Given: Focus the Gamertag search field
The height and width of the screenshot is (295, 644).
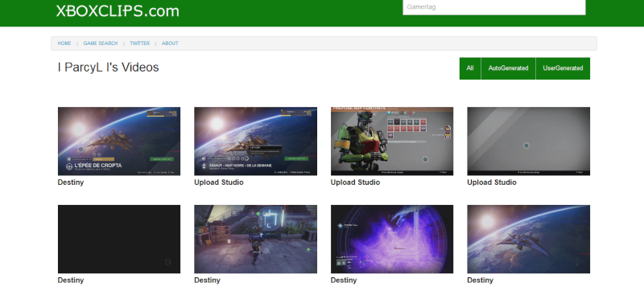Looking at the screenshot, I should click(494, 7).
